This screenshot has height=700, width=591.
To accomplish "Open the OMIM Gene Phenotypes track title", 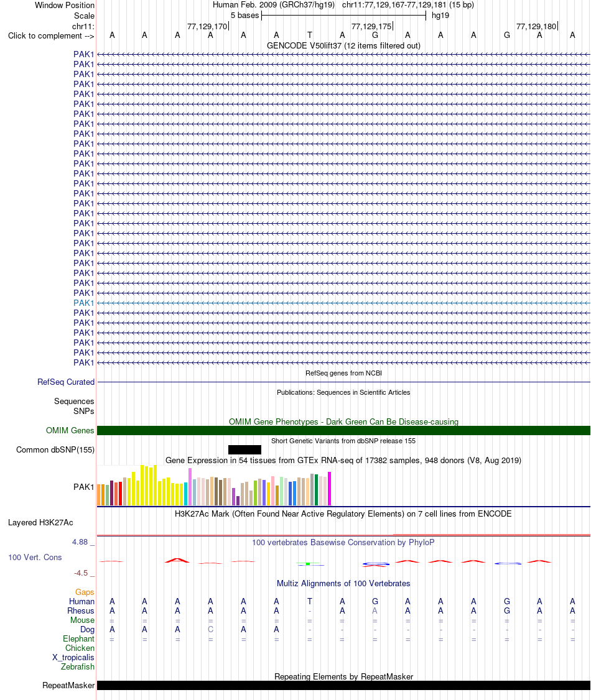I will click(343, 422).
